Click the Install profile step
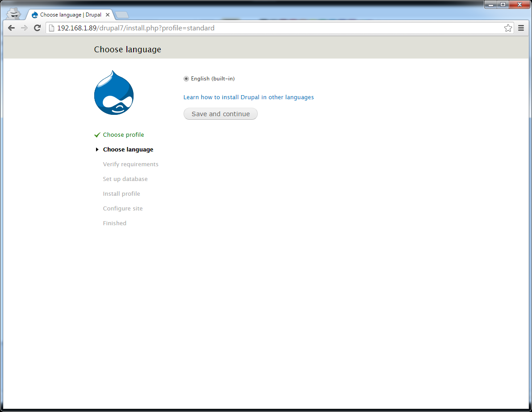 pos(121,194)
